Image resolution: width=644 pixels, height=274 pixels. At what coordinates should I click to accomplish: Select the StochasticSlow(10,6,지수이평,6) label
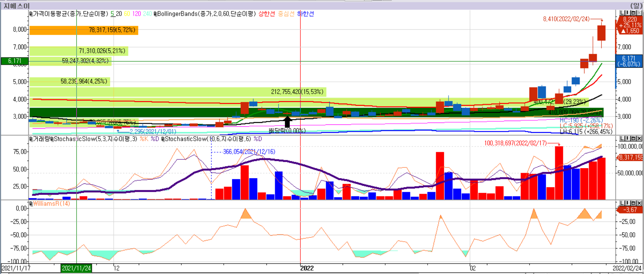coord(208,139)
